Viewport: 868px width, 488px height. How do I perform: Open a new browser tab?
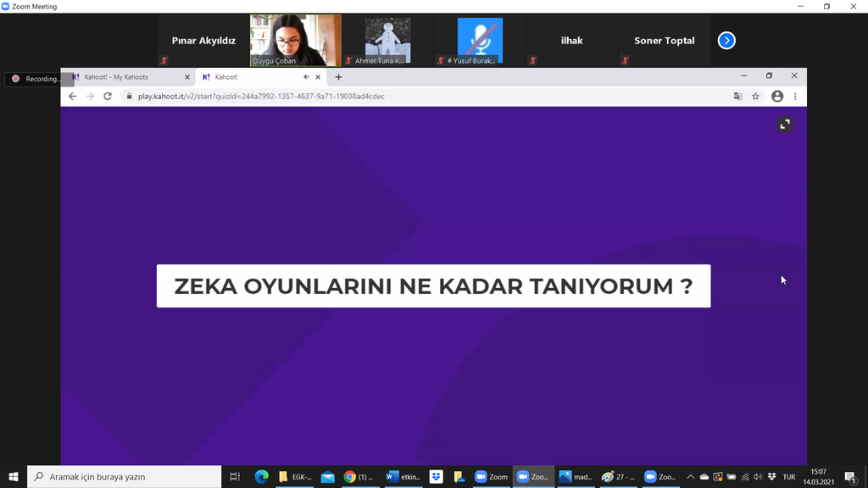339,77
